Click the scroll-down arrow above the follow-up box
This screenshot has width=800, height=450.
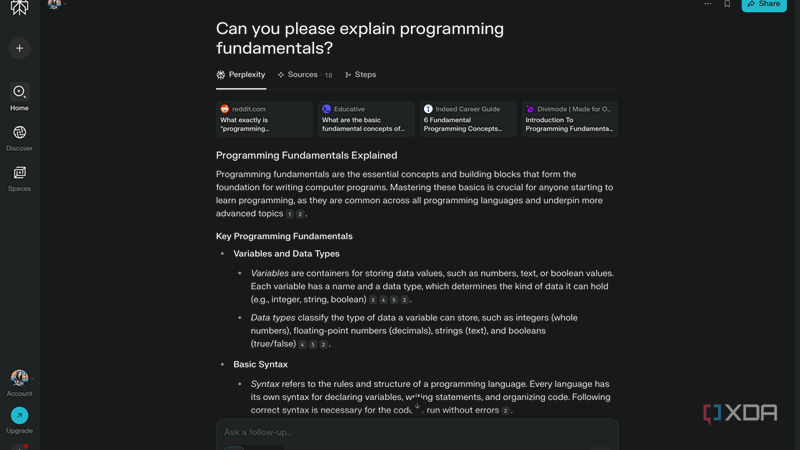tap(417, 405)
